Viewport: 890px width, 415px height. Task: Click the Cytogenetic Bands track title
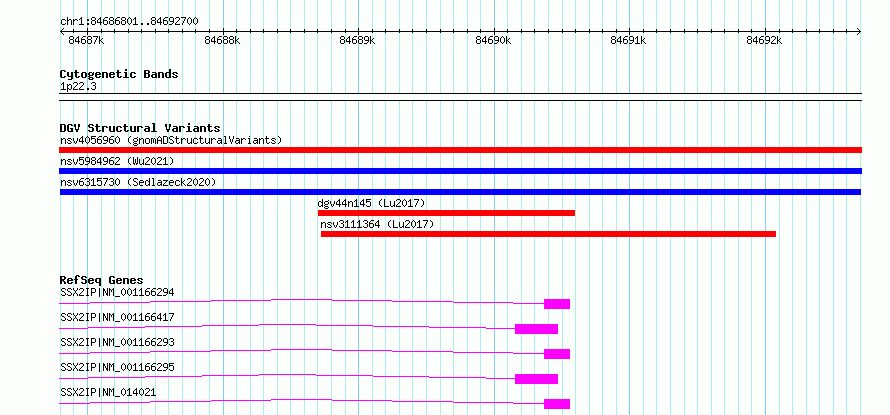pos(119,74)
